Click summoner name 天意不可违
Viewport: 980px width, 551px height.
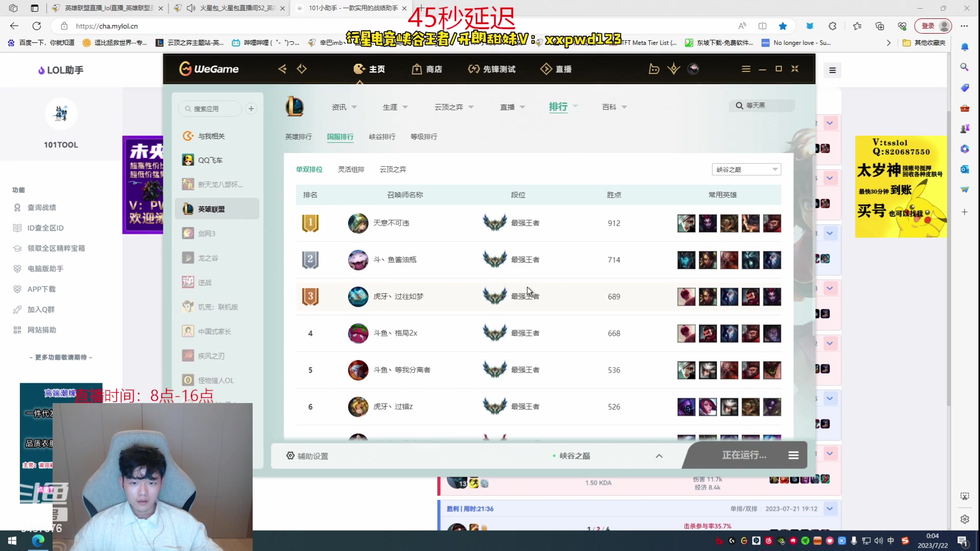pyautogui.click(x=391, y=223)
